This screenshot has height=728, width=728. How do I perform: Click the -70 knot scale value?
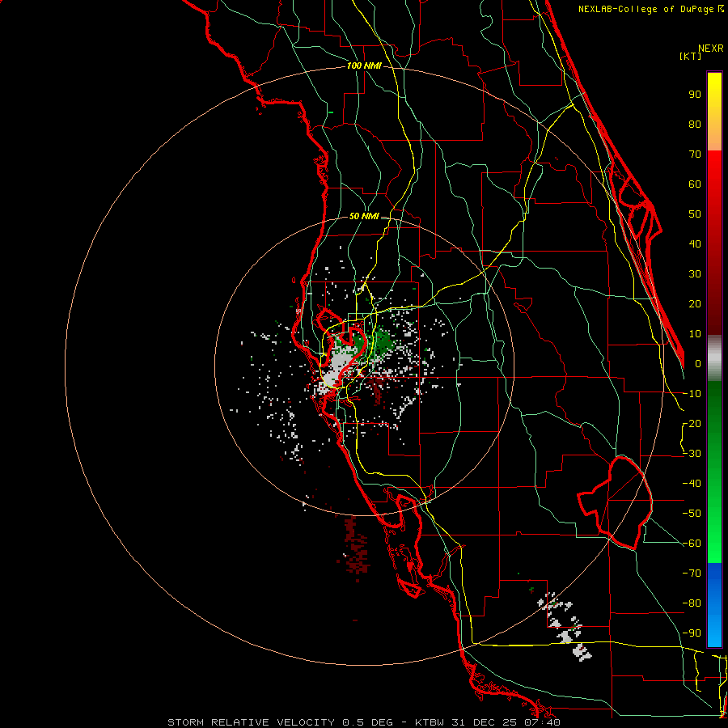click(x=692, y=574)
